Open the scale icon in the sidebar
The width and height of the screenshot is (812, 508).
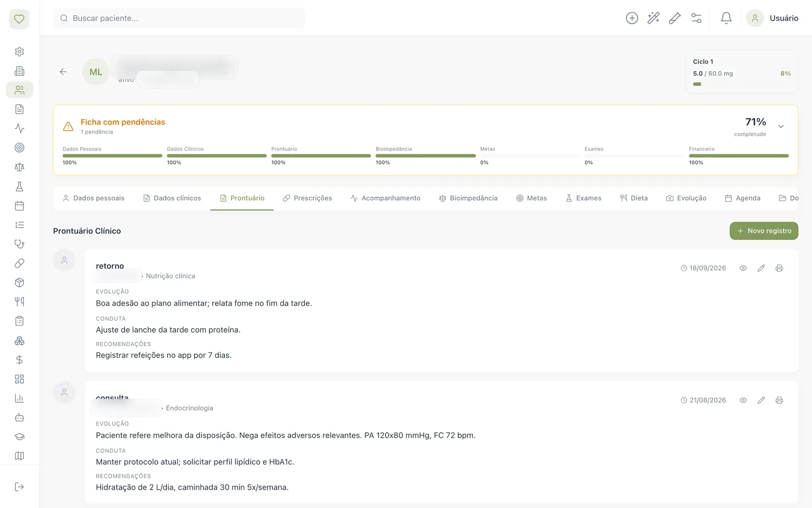(x=19, y=167)
